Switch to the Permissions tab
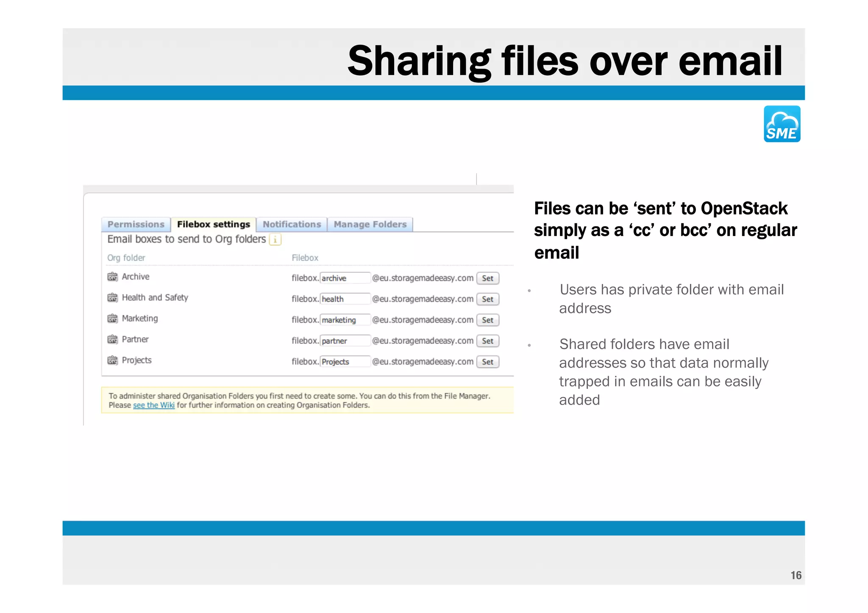 coord(136,224)
